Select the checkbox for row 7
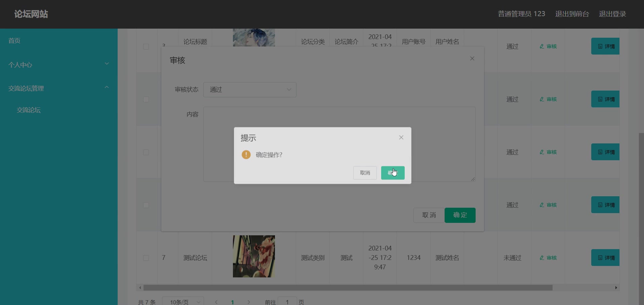The height and width of the screenshot is (305, 644). pos(146,258)
